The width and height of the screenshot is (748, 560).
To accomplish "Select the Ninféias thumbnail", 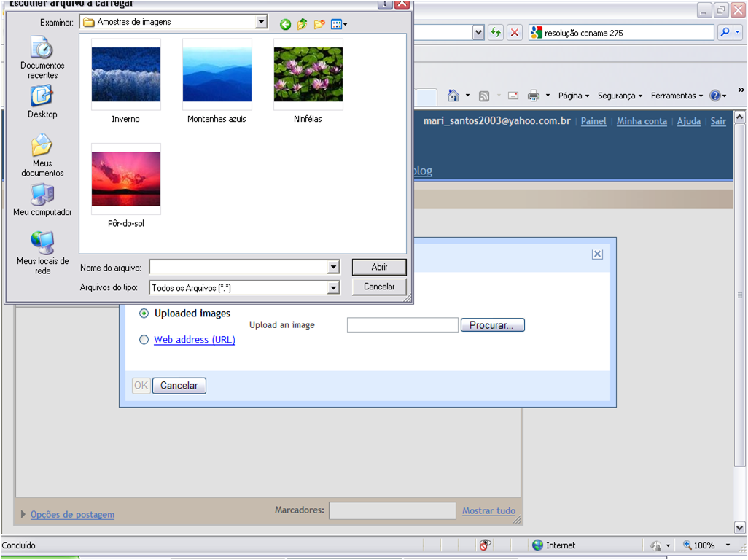I will (308, 74).
